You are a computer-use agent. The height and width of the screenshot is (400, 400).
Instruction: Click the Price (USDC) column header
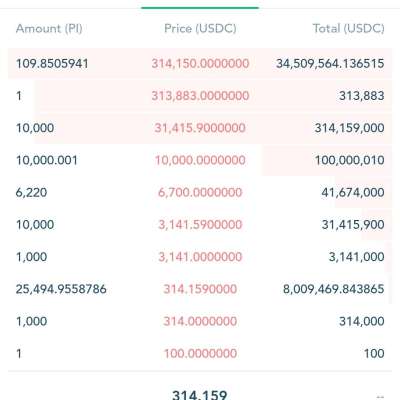coord(200,29)
